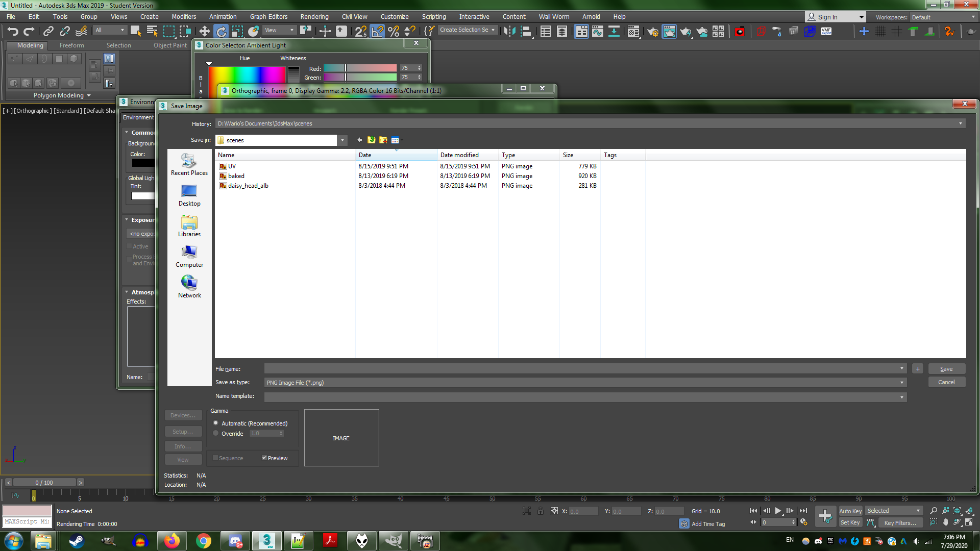The width and height of the screenshot is (980, 551).
Task: Open the Workspaces Default dropdown
Action: (x=943, y=17)
